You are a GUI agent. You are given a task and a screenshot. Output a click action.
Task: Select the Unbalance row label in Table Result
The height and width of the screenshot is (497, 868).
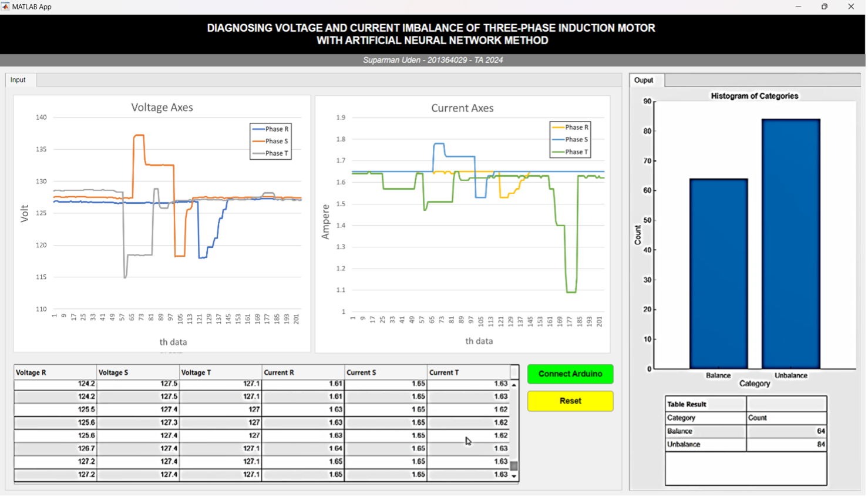707,445
